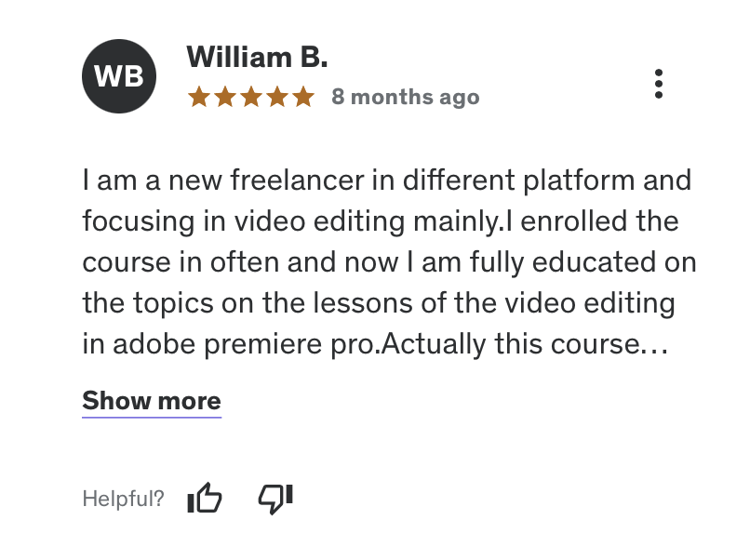750x560 pixels.
Task: Open the three-dot review options menu
Action: pos(659,84)
